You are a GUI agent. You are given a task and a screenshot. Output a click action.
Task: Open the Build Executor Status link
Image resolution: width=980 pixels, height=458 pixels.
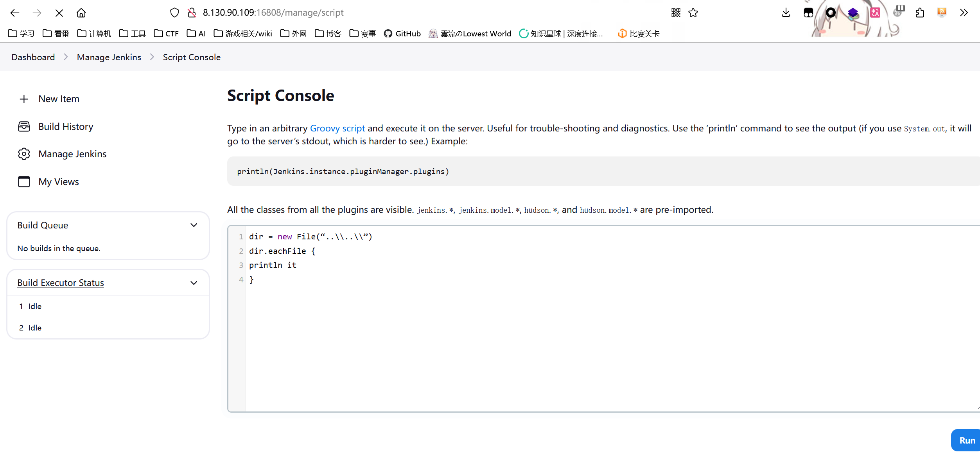(x=61, y=283)
